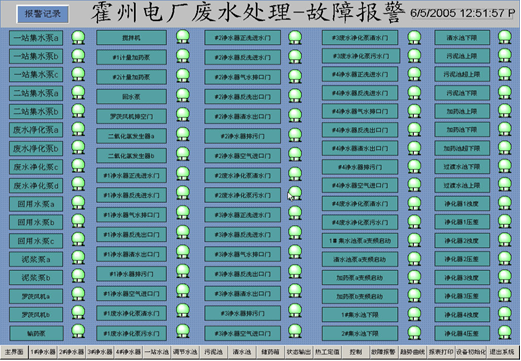
Task: Click the 污泥池下限 label box
Action: pyautogui.click(x=462, y=93)
